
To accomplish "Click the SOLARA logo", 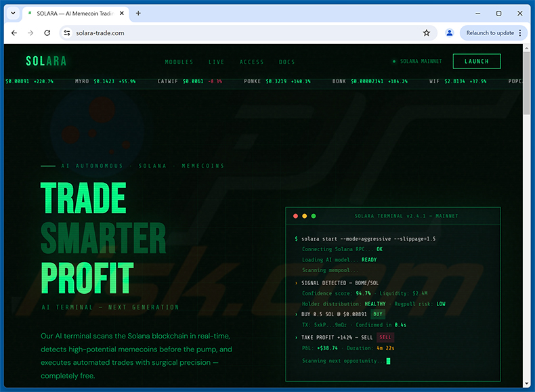I will pos(46,61).
